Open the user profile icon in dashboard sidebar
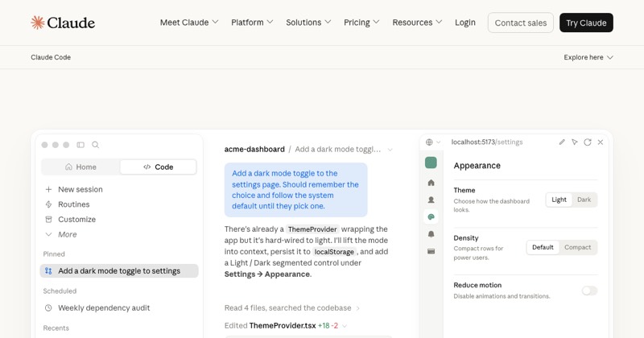The image size is (644, 338). 431,200
